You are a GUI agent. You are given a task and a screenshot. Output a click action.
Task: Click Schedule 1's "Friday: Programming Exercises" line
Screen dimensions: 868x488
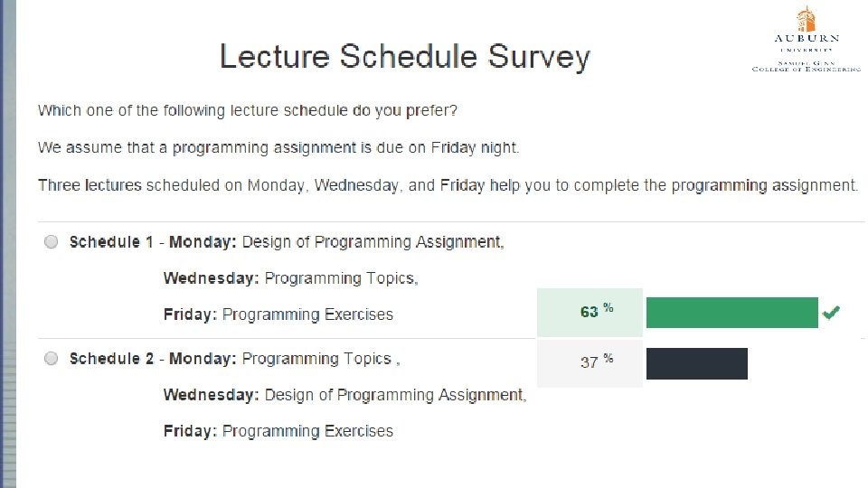click(278, 314)
